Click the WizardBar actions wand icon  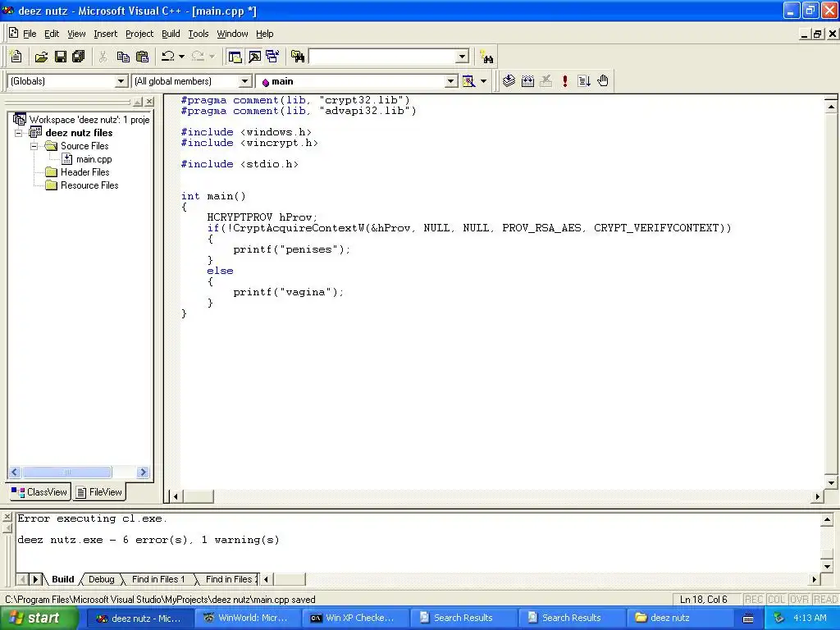[468, 81]
